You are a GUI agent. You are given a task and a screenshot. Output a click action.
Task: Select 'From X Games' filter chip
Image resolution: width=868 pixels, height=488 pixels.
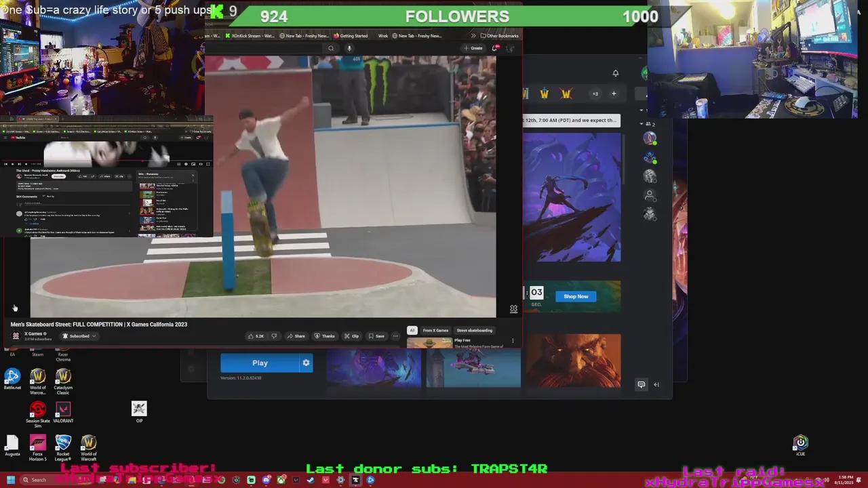[x=435, y=330]
